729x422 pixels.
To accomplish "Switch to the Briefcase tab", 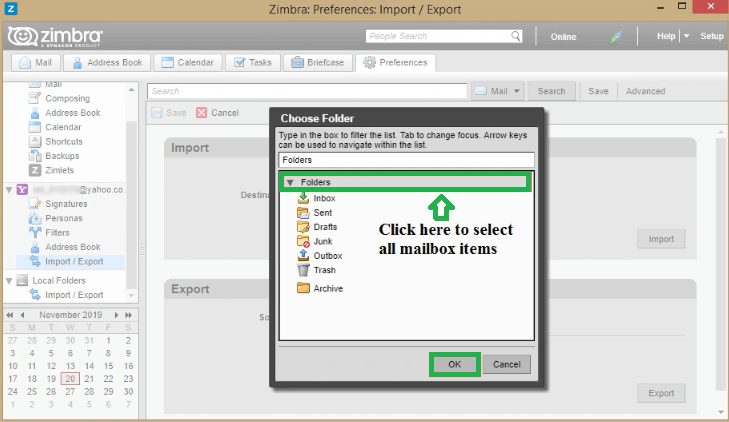I will tap(318, 62).
